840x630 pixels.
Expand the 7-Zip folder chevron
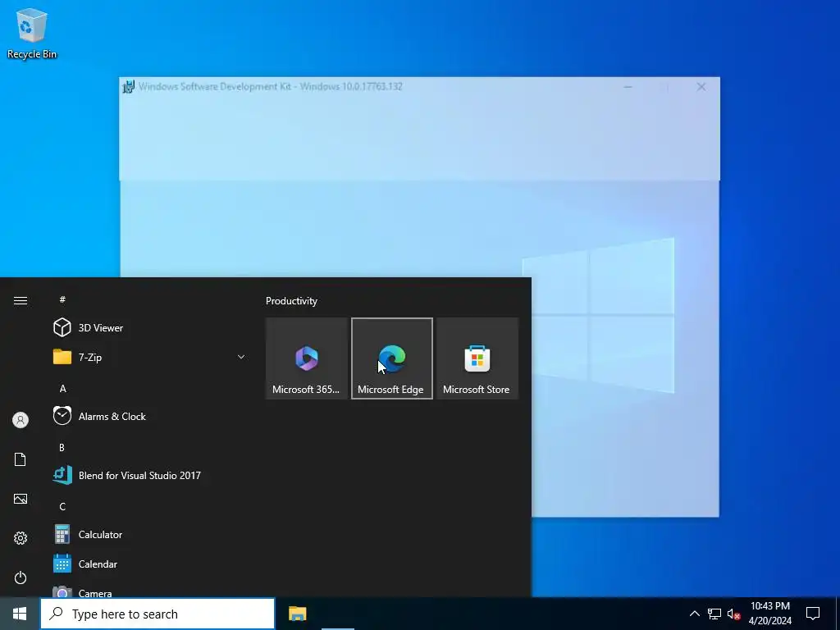pos(241,357)
